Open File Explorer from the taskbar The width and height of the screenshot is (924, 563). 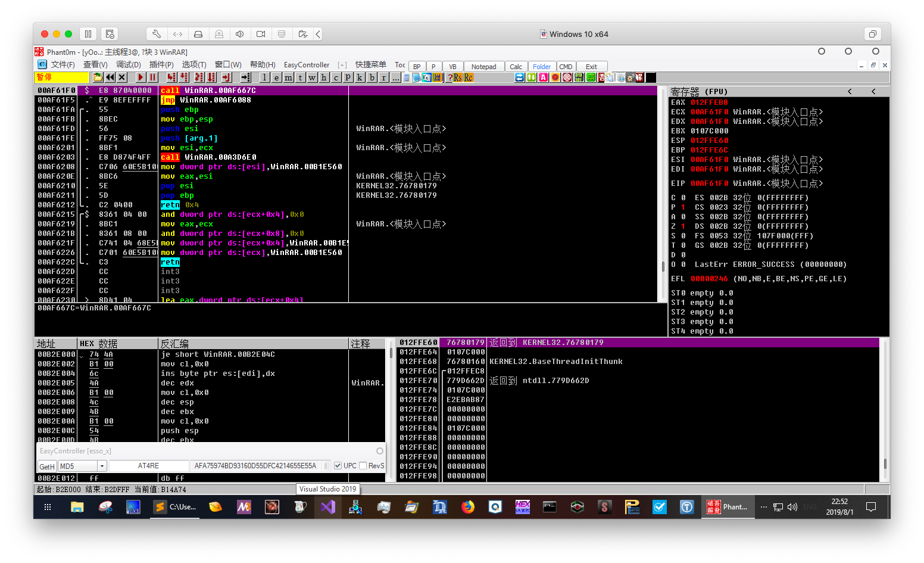[x=77, y=507]
